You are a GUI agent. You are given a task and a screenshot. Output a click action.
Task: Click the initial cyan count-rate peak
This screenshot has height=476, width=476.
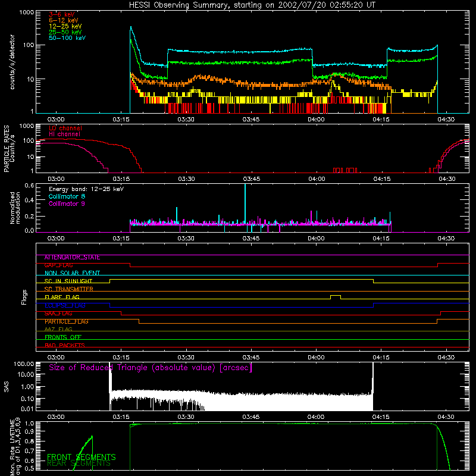[x=131, y=29]
